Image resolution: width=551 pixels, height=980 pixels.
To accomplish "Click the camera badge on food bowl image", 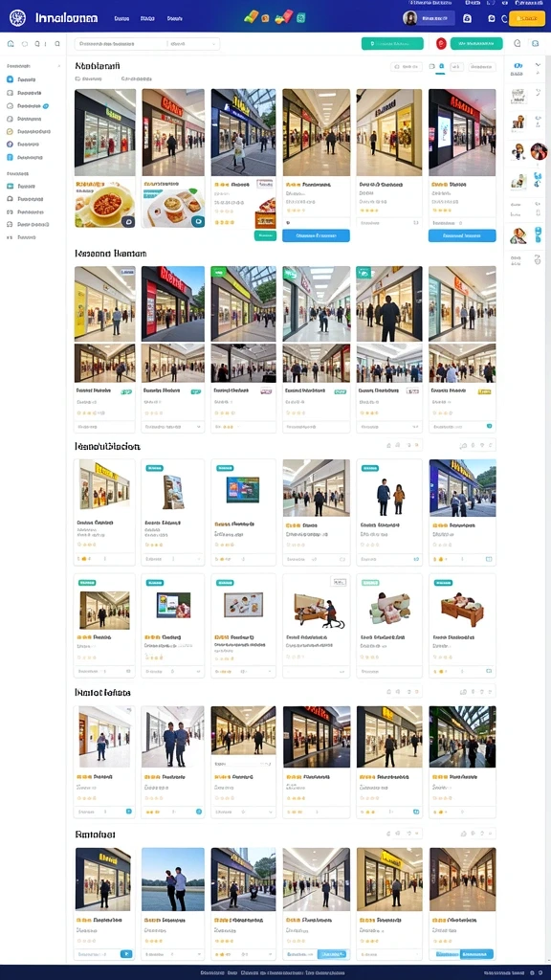I will tap(127, 221).
